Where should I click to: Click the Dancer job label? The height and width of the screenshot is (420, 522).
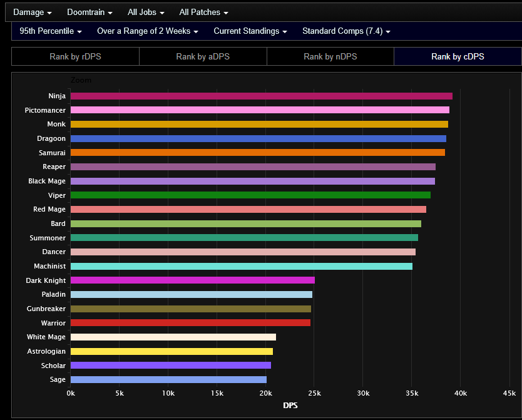tap(54, 252)
